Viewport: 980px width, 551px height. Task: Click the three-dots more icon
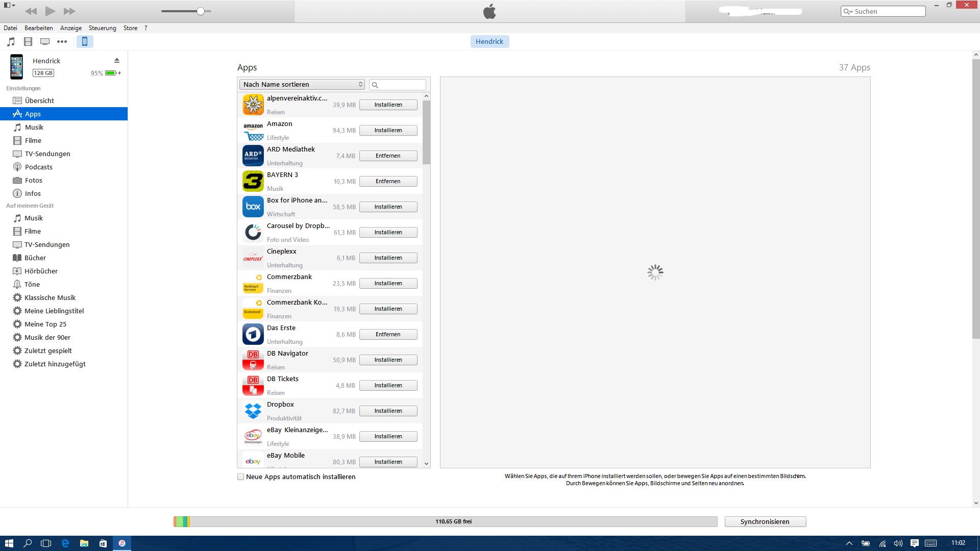(x=62, y=42)
